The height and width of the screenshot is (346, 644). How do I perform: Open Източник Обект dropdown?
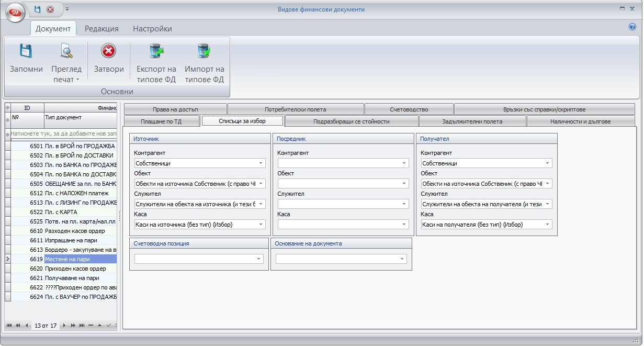tap(260, 184)
